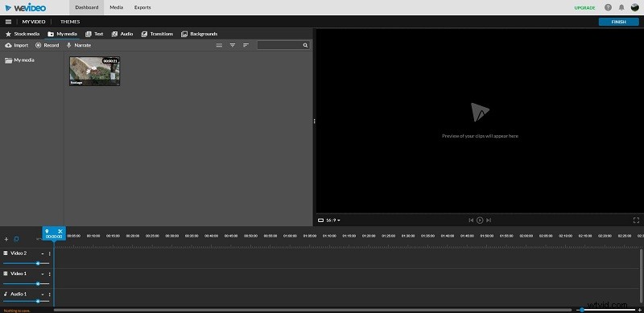Start a recording with Record
Image resolution: width=644 pixels, height=313 pixels.
pos(47,45)
